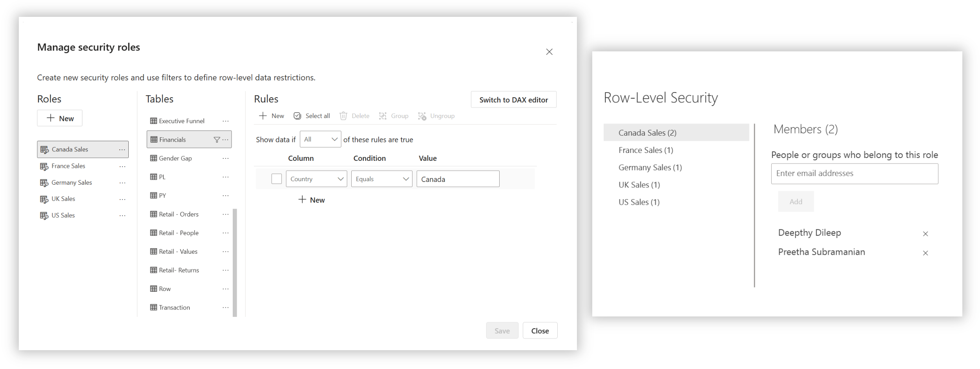Click the Enter email addresses field

pos(854,174)
